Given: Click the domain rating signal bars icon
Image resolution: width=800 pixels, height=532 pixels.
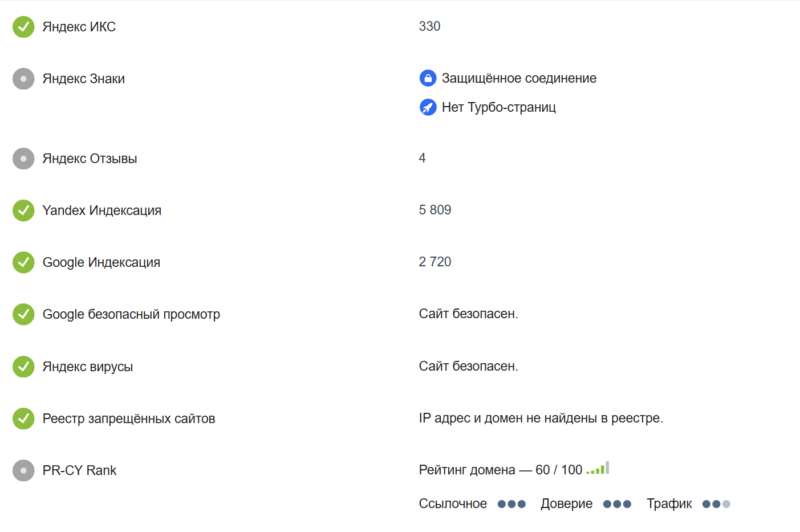Looking at the screenshot, I should 598,469.
